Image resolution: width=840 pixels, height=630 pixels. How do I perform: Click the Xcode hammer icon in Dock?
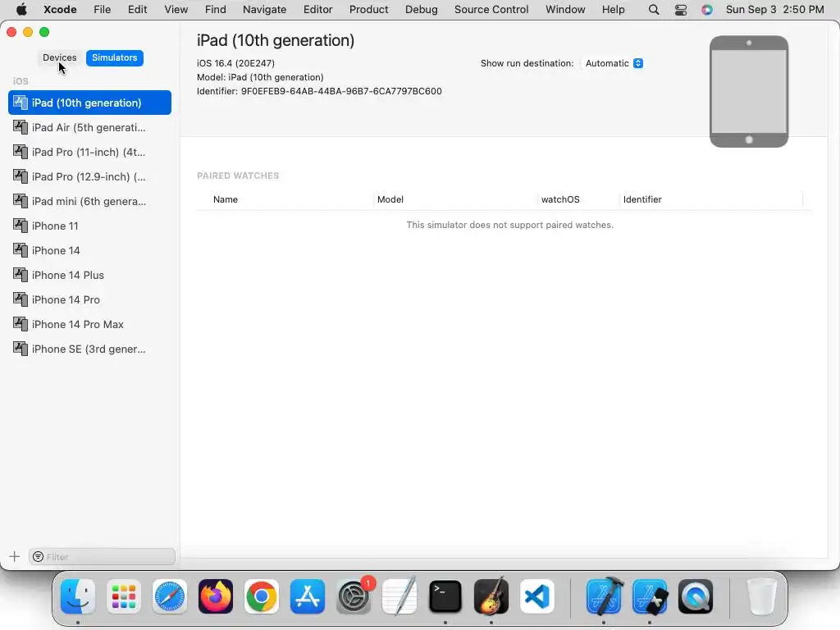tap(604, 596)
